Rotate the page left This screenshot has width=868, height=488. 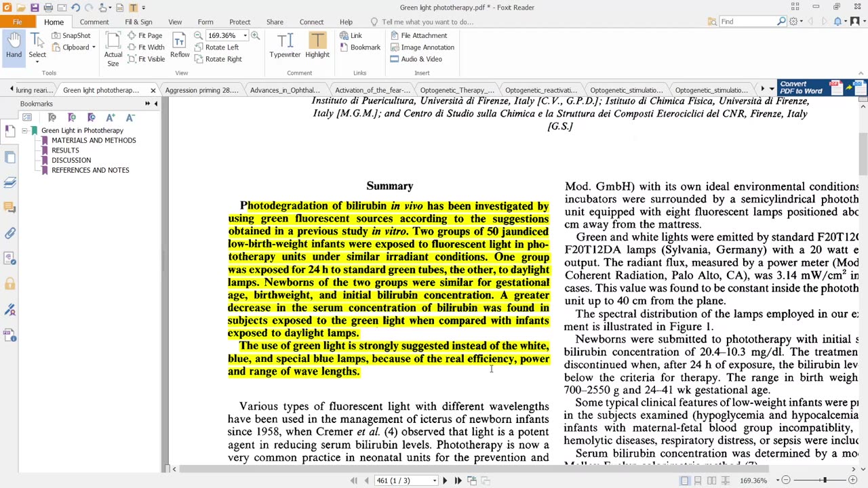[216, 47]
